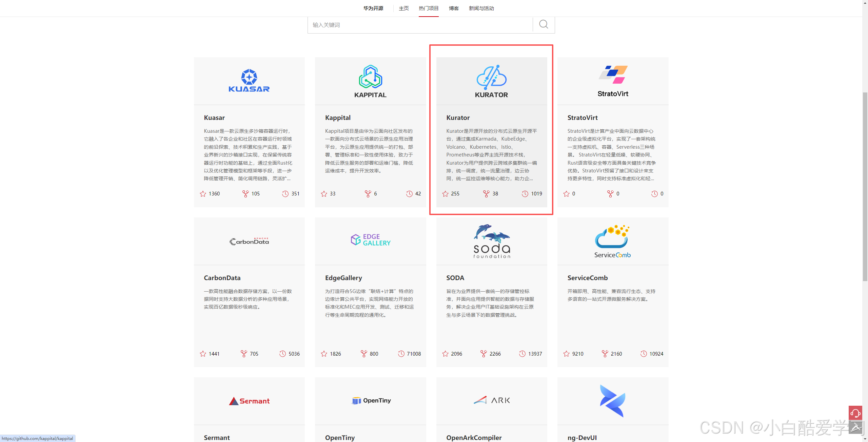
Task: Click the 华为开源 site title
Action: coord(373,8)
